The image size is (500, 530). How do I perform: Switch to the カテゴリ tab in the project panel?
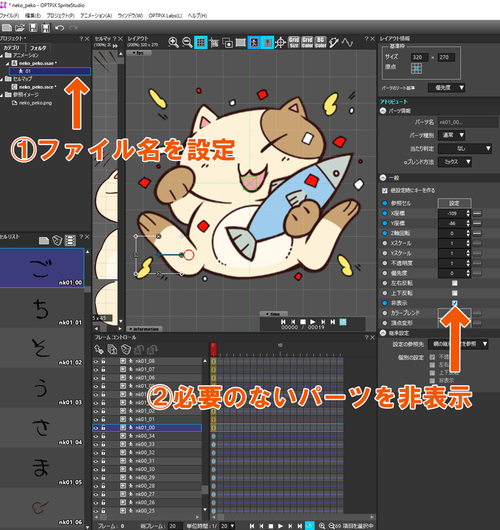(12, 48)
